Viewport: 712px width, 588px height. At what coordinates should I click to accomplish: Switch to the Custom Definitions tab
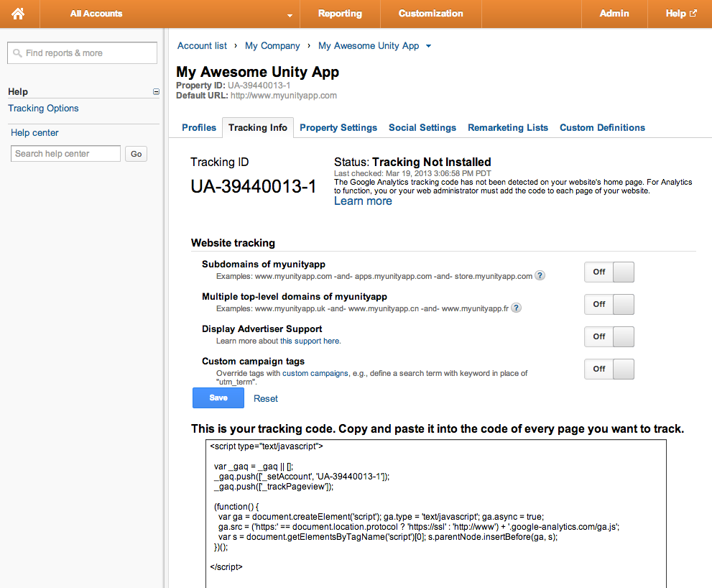(x=602, y=128)
